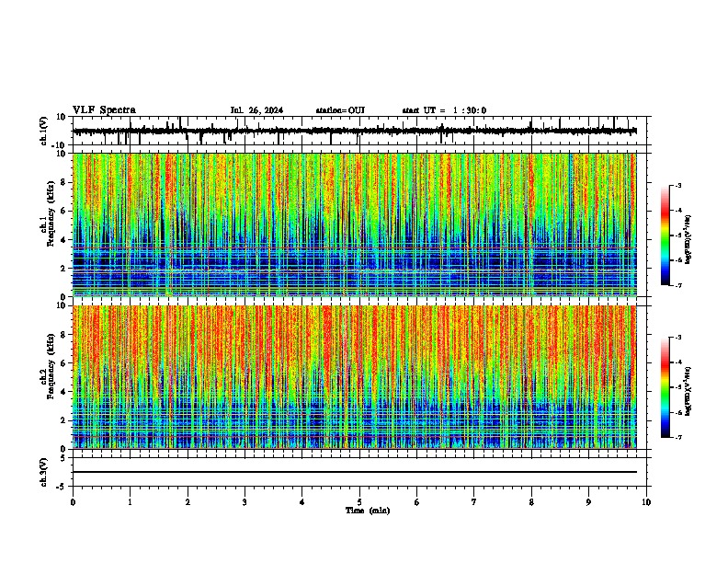Viewport: 728px width, 563px height.
Task: Click the ch.1 "Frequency (kHz)" axis label
Action: pos(52,214)
